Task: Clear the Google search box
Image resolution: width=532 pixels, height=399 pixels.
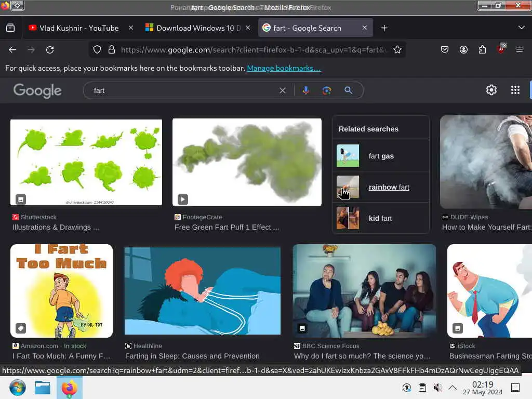Action: (282, 90)
